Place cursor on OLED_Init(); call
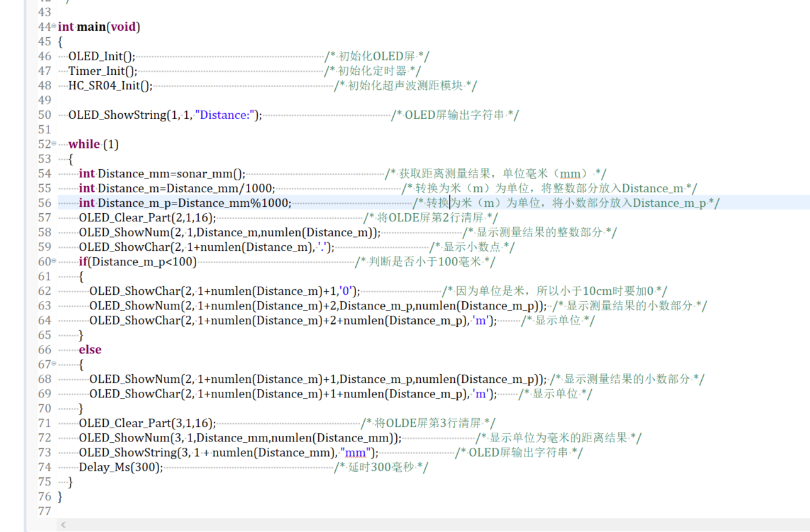Screen dimensions: 810x532 (x=102, y=56)
